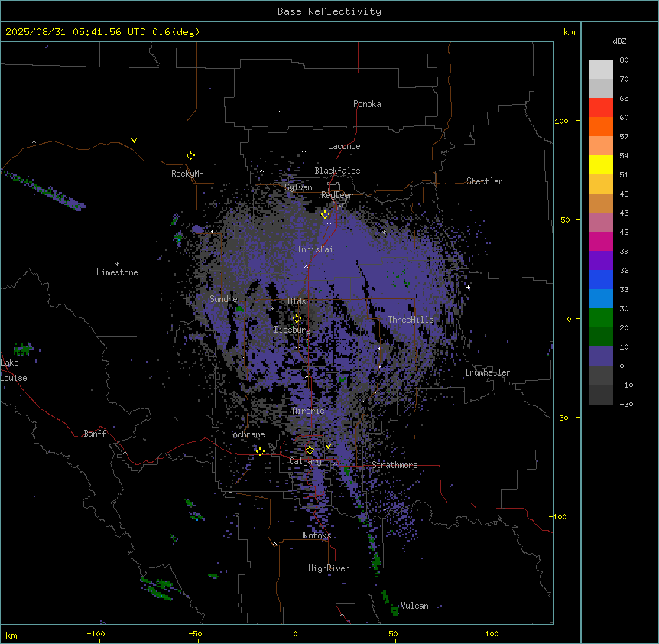Click the yellow V marker east of Calgary
The image size is (659, 644).
pos(328,447)
